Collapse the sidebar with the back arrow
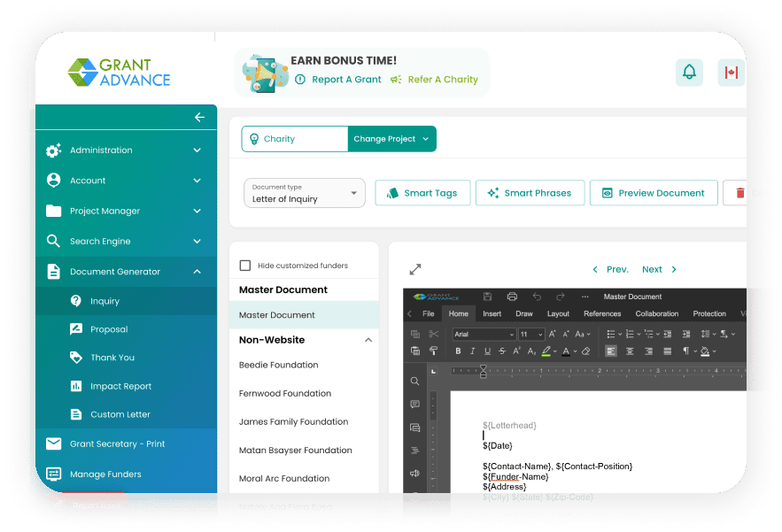The width and height of the screenshot is (782, 532). point(199,117)
